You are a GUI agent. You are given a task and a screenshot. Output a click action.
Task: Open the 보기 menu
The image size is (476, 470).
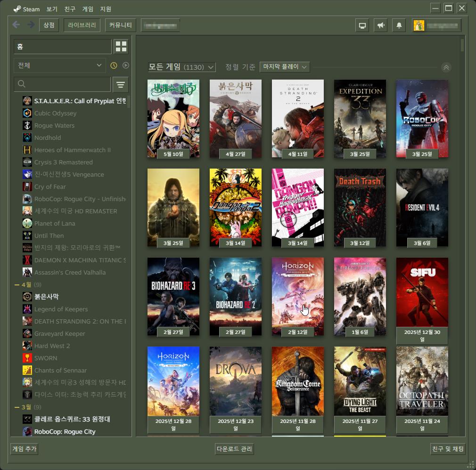(x=52, y=9)
